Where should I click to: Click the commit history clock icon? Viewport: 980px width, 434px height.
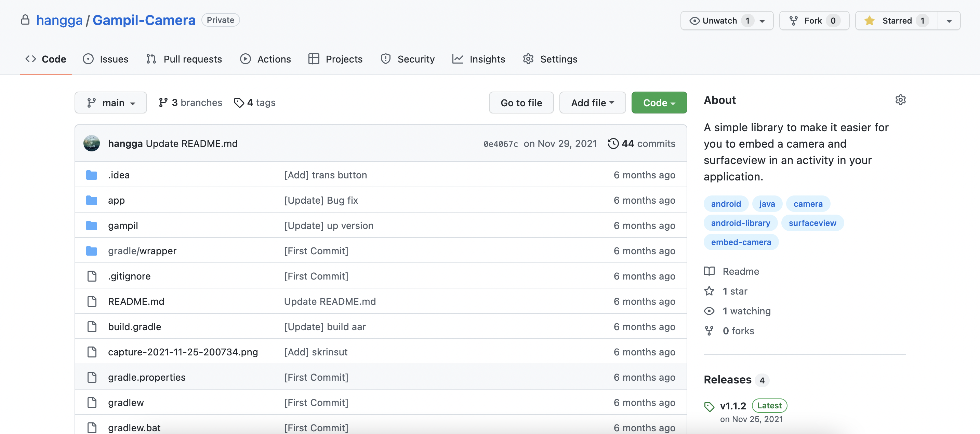point(613,144)
